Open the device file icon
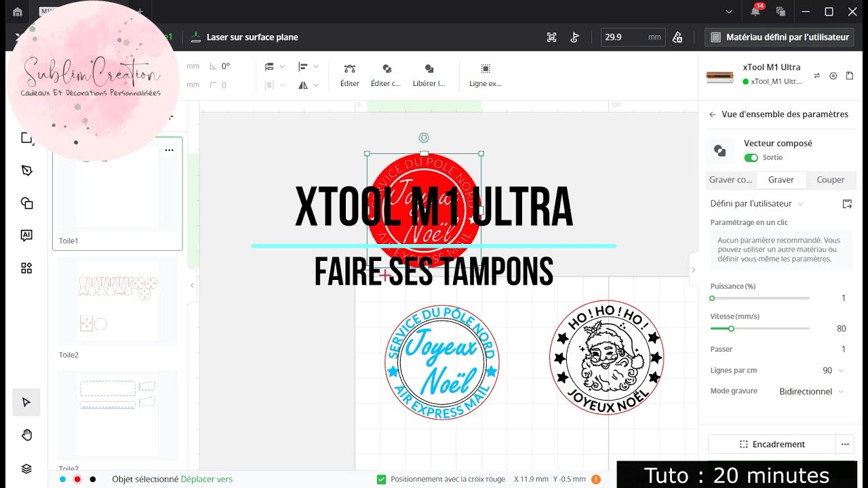The width and height of the screenshot is (868, 488). [850, 76]
